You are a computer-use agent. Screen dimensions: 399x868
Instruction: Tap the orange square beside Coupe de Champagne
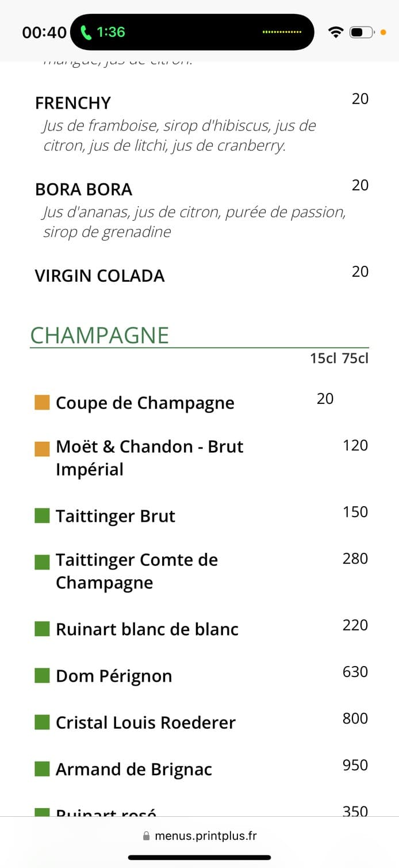click(x=41, y=402)
